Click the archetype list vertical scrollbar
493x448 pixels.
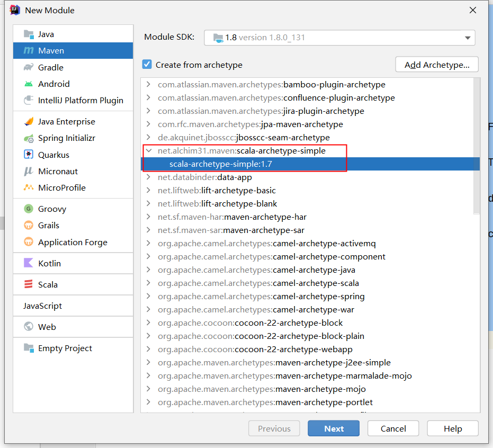[477, 146]
